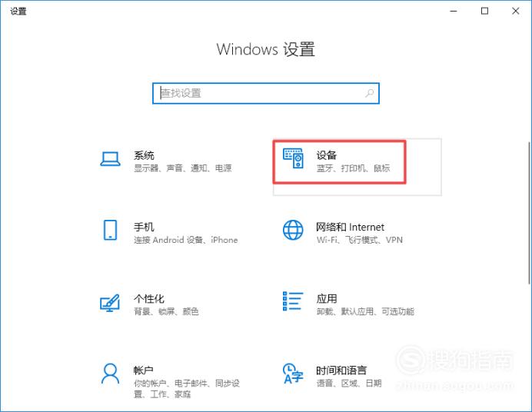Click the 卸载、默认应用、可选功能 description

(x=365, y=311)
